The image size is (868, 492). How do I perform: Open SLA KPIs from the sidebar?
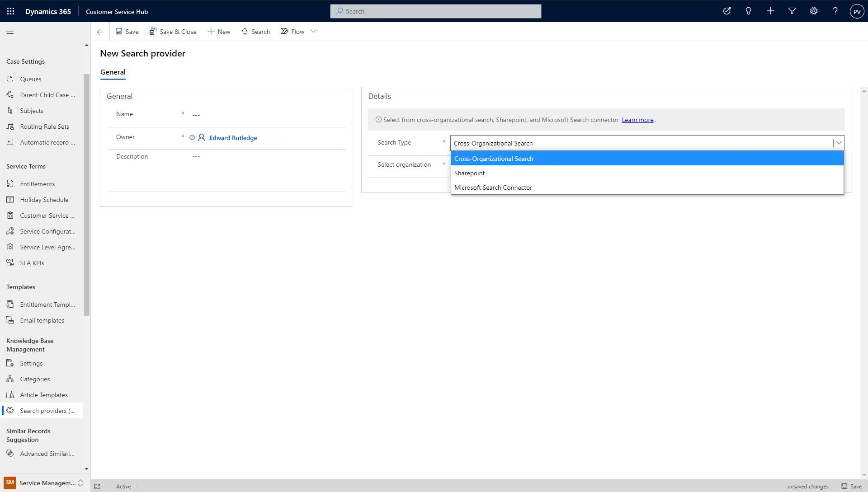coord(31,262)
